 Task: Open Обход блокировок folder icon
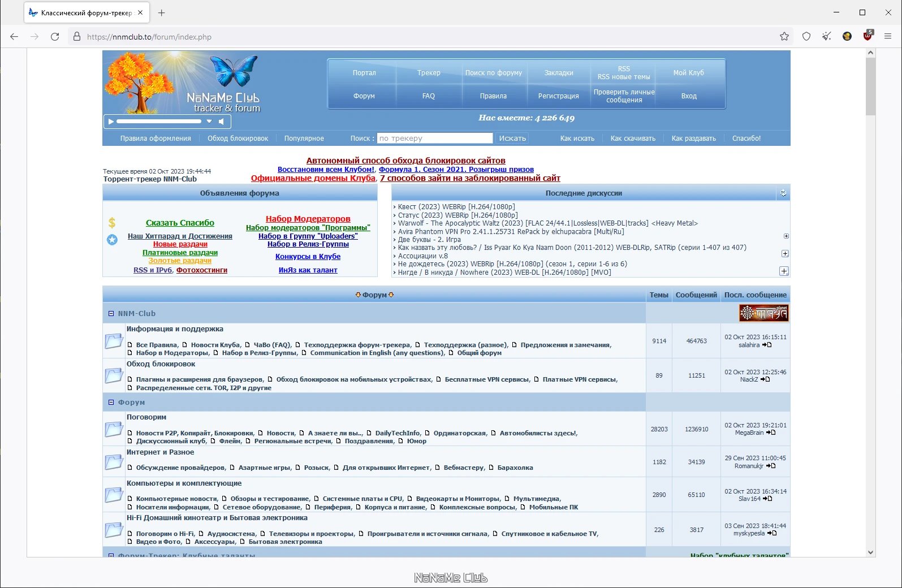[x=114, y=375]
